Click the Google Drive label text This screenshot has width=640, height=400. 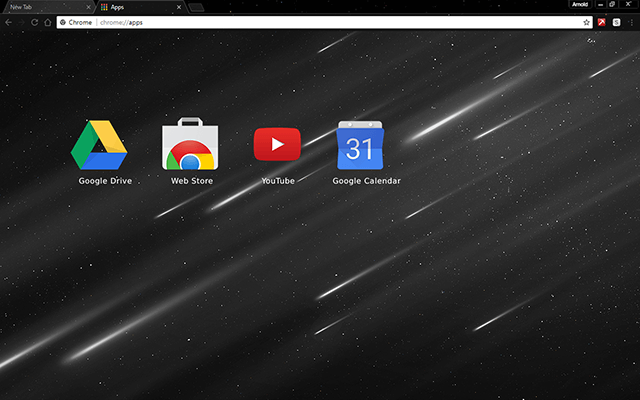(x=105, y=181)
